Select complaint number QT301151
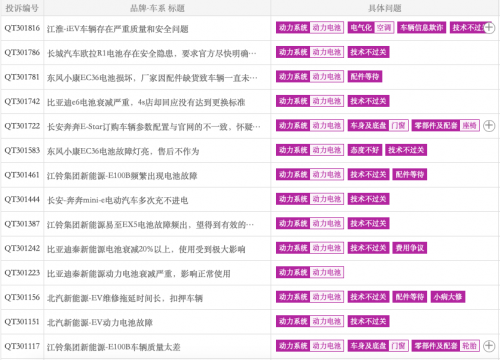This screenshot has height=360, width=500. point(22,322)
